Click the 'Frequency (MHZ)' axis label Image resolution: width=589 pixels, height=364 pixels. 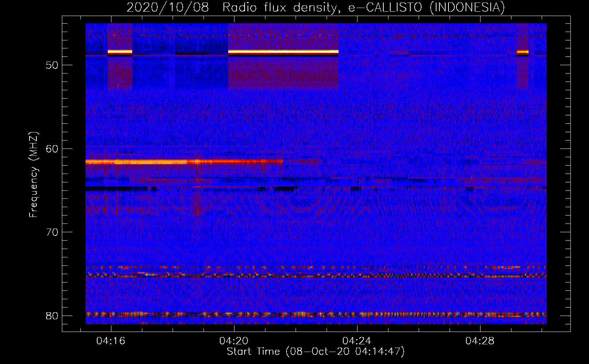tap(33, 175)
